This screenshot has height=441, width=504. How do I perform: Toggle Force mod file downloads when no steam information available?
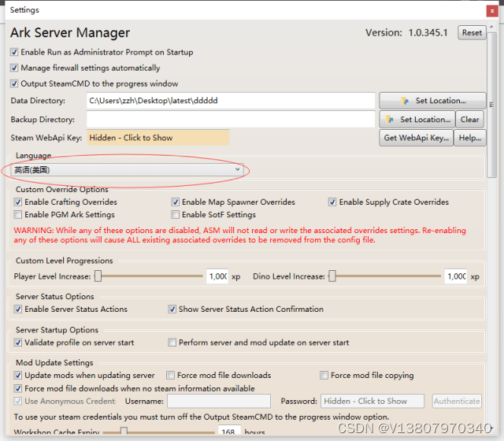coord(18,388)
